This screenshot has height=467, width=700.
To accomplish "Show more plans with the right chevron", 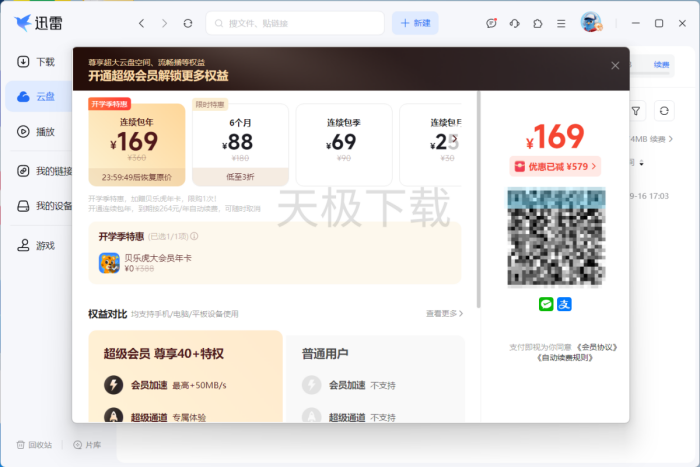I will 454,138.
